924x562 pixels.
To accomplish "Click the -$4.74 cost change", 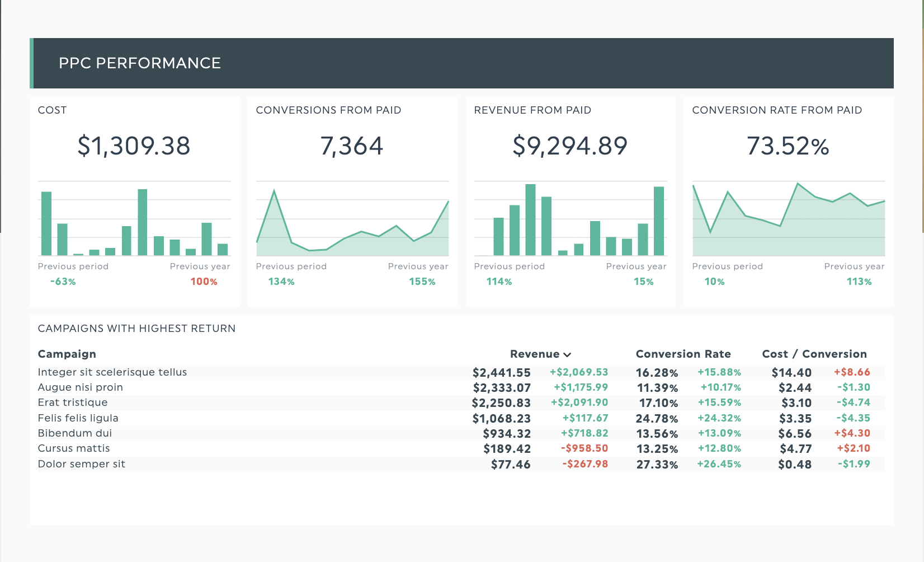I will (x=854, y=402).
